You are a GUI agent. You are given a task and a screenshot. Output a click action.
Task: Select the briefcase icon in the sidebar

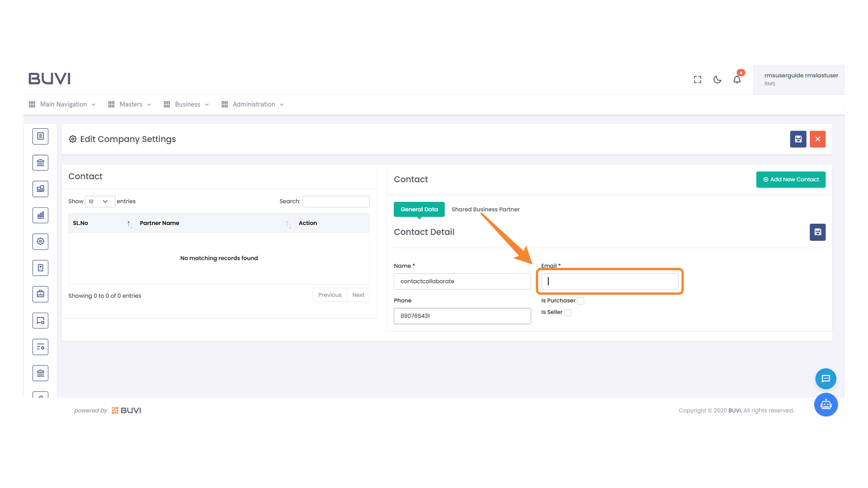[40, 294]
